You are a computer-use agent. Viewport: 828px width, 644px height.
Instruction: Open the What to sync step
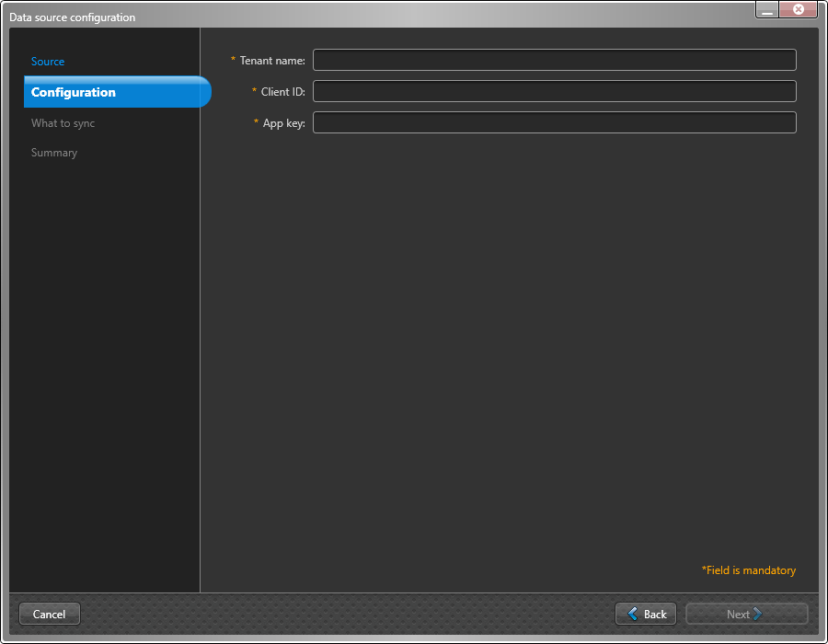pos(63,122)
